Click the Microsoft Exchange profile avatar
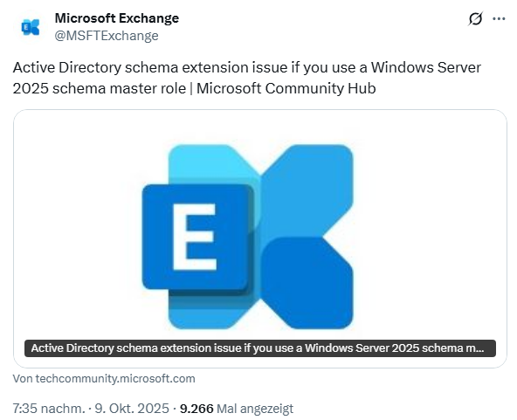Image resolution: width=517 pixels, height=420 pixels. click(31, 27)
